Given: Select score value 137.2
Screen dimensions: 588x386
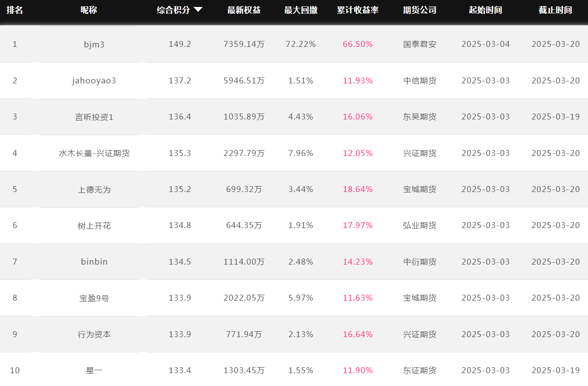Looking at the screenshot, I should [180, 80].
